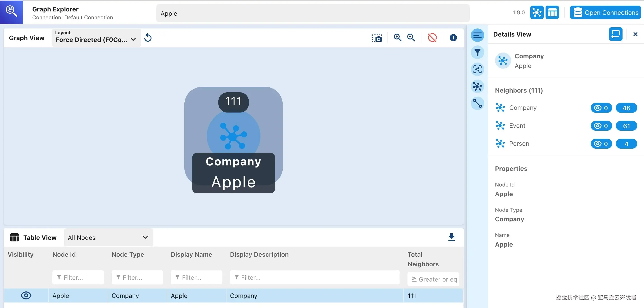Toggle visibility eye for Apple row
Viewport: 644px width, 308px height.
pos(26,295)
